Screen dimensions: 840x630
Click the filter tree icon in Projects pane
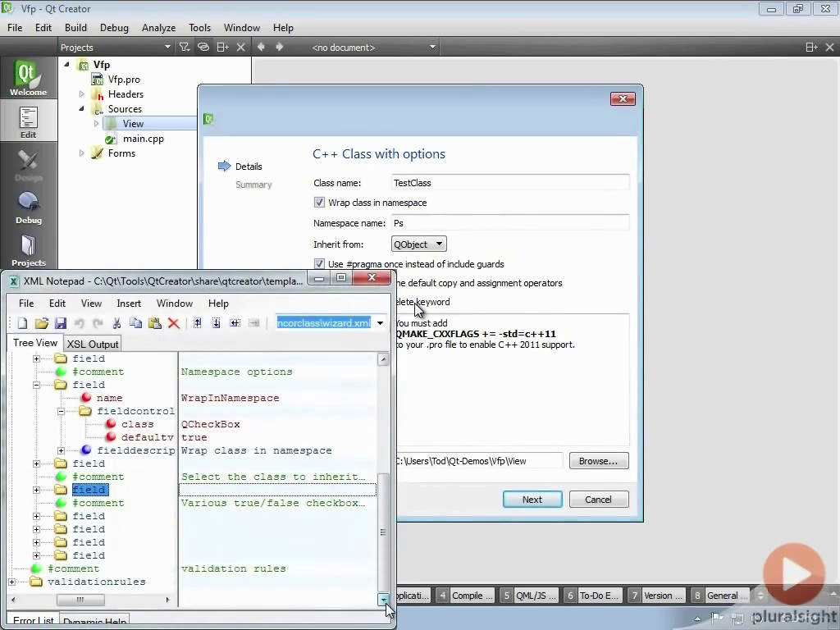185,47
